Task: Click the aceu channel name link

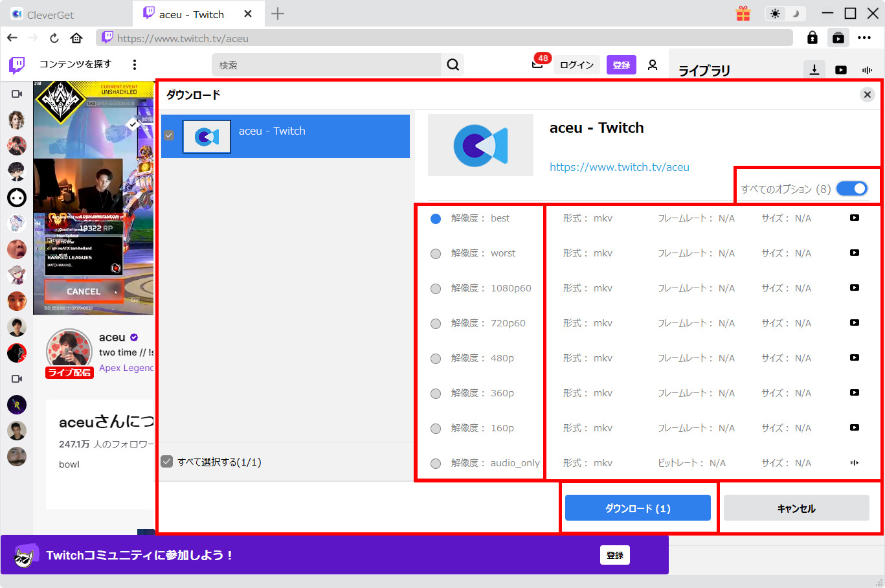Action: (x=112, y=337)
